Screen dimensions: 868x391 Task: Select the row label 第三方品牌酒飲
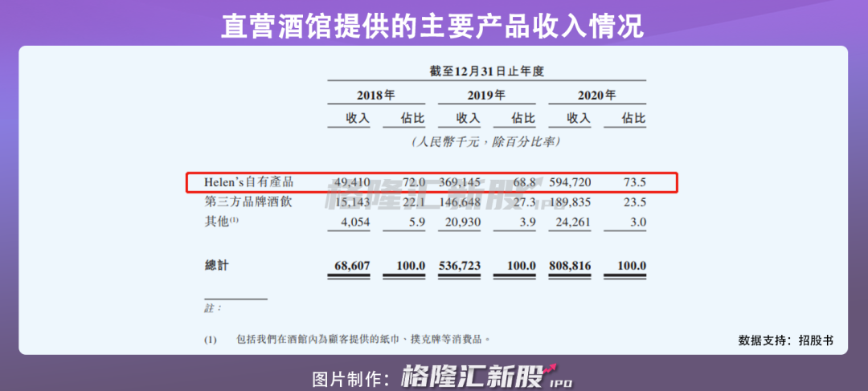(248, 202)
